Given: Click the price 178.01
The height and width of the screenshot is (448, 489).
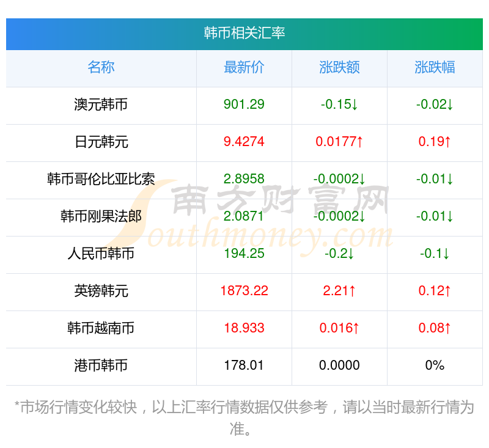Looking at the screenshot, I should (244, 365).
